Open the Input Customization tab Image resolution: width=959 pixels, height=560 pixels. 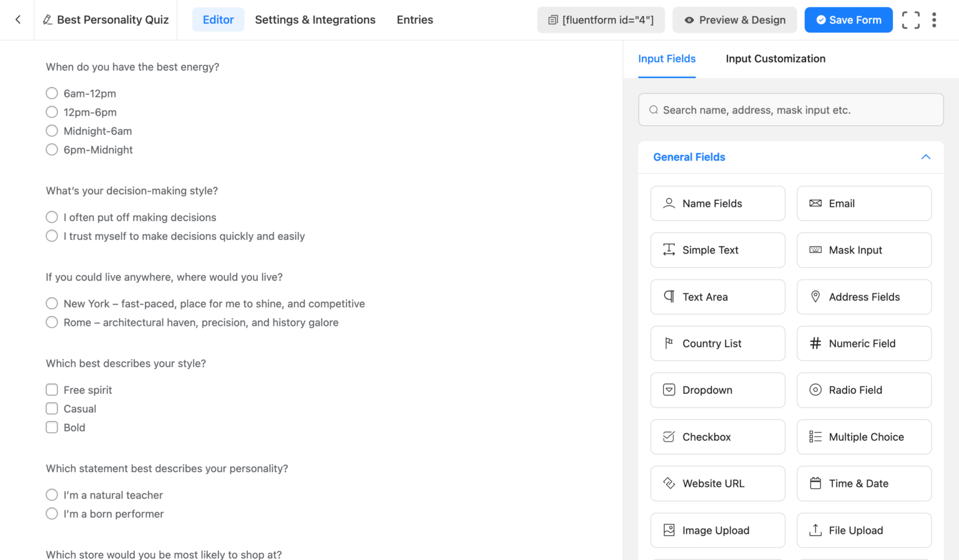tap(775, 59)
